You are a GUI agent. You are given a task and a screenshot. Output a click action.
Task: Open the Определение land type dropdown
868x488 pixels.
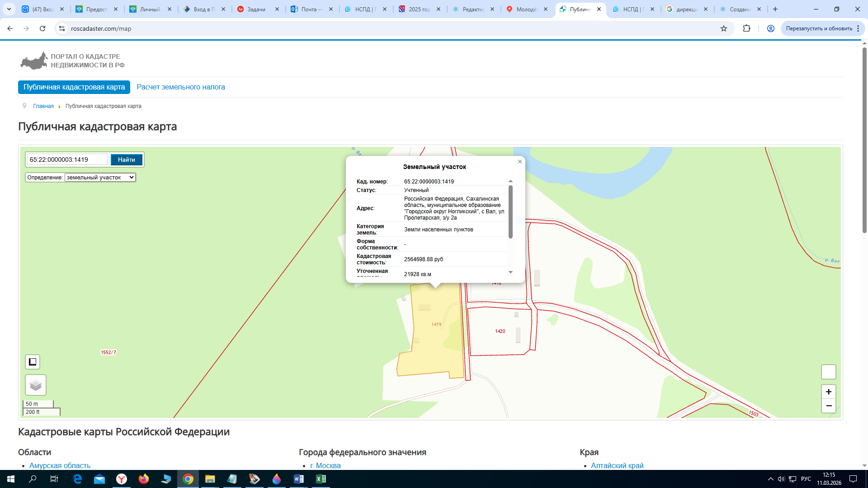100,178
